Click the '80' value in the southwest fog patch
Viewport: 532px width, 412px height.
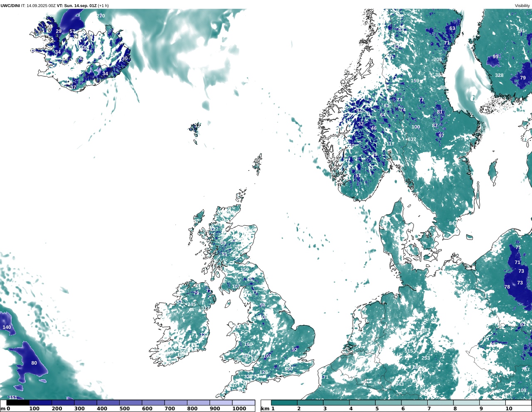tap(34, 363)
